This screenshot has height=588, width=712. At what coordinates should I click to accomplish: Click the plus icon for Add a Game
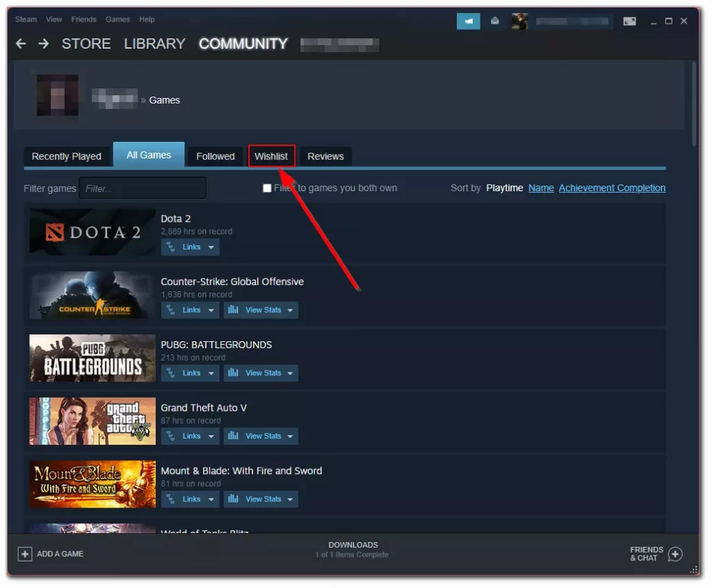pyautogui.click(x=24, y=553)
